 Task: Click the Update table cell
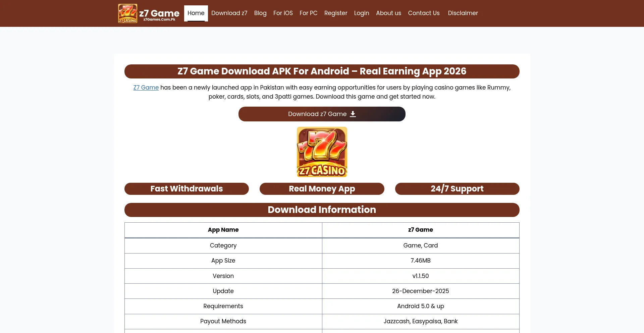223,291
